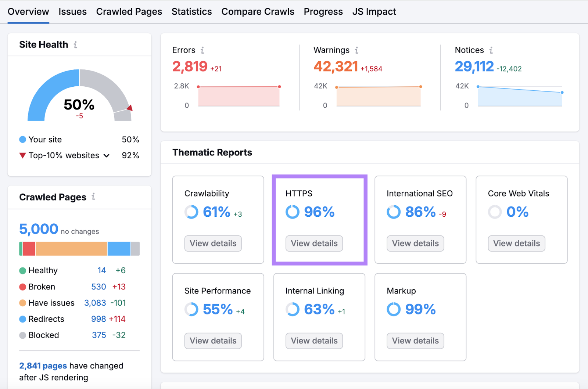Expand the Top-10% websites dropdown
Image resolution: width=588 pixels, height=389 pixels.
pyautogui.click(x=107, y=156)
